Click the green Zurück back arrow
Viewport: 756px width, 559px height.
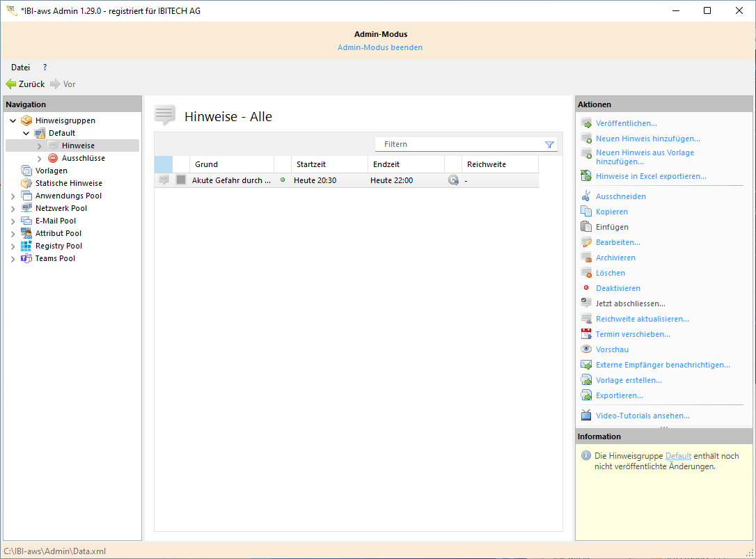pyautogui.click(x=11, y=84)
